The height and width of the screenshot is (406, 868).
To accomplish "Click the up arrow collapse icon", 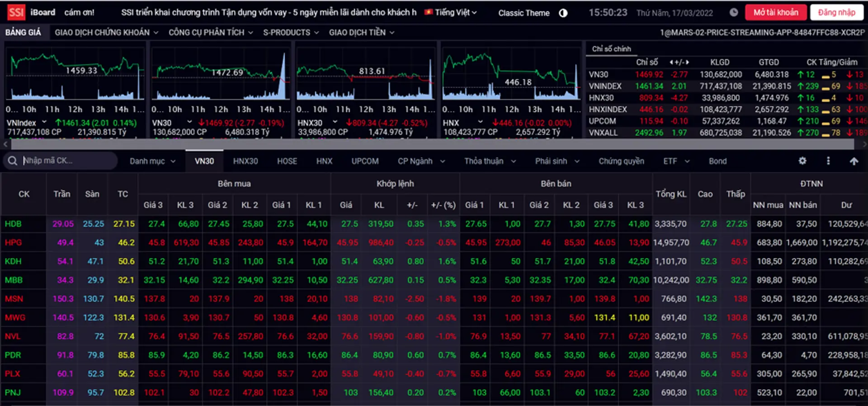I will (854, 161).
